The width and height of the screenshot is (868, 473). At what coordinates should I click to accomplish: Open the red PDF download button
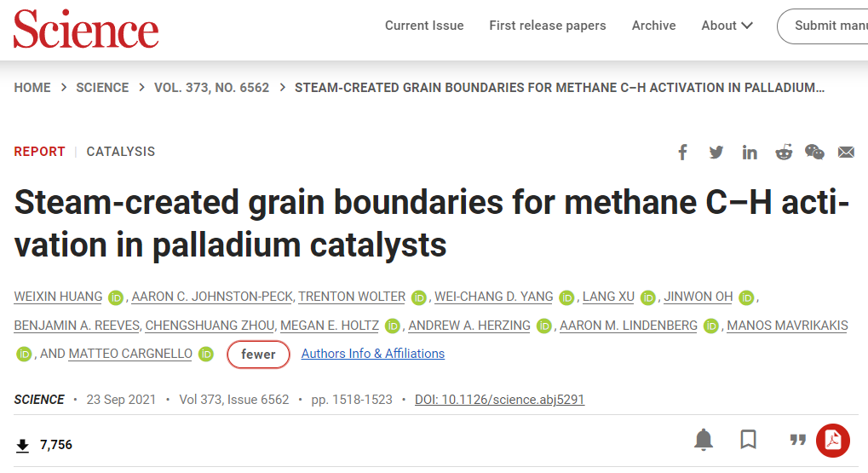click(x=832, y=441)
